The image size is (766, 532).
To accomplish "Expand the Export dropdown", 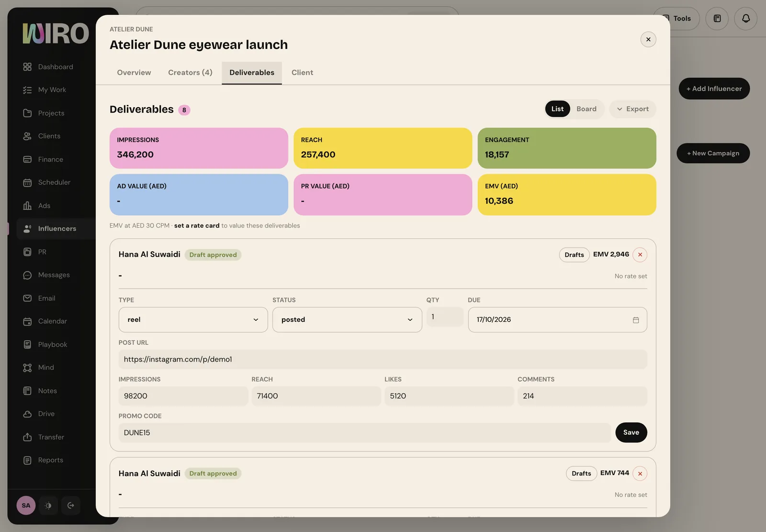I will 632,109.
